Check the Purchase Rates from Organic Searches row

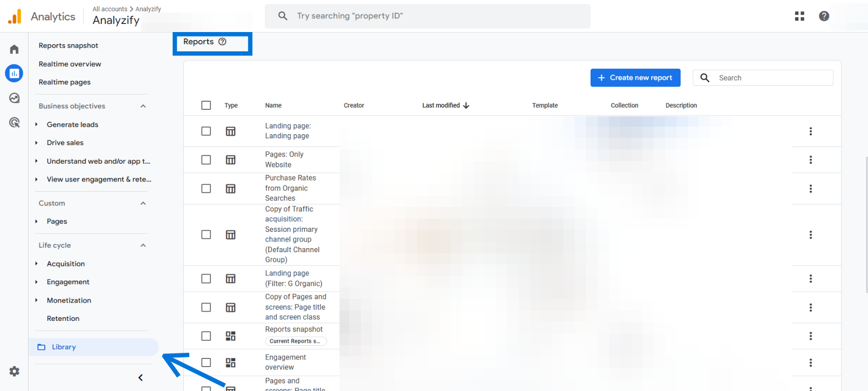click(206, 189)
